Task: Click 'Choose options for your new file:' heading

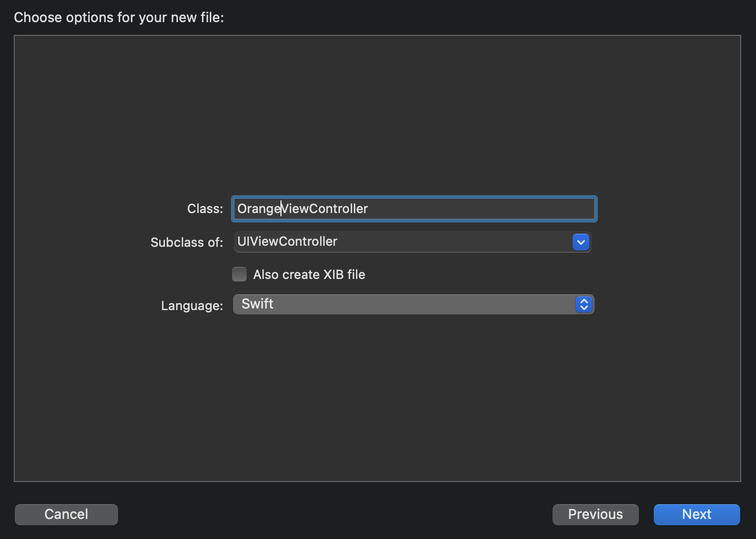Action: [x=119, y=17]
